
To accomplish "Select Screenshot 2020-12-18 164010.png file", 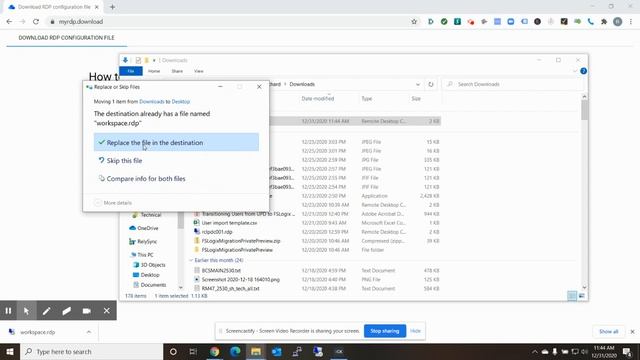I will [x=240, y=280].
